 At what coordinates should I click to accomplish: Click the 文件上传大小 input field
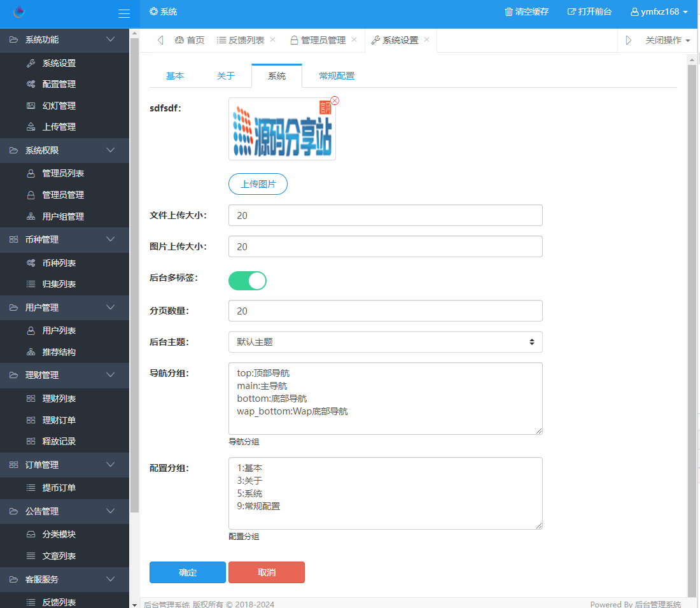click(x=385, y=215)
